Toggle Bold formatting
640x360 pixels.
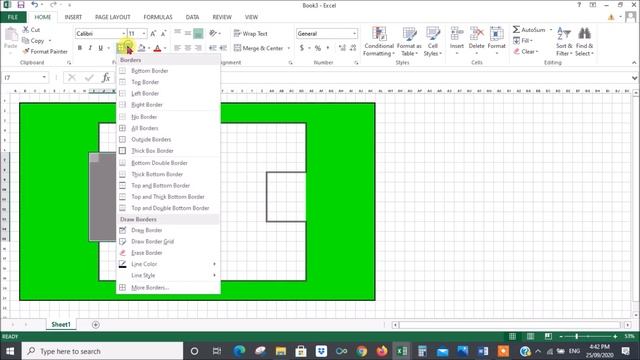point(80,48)
